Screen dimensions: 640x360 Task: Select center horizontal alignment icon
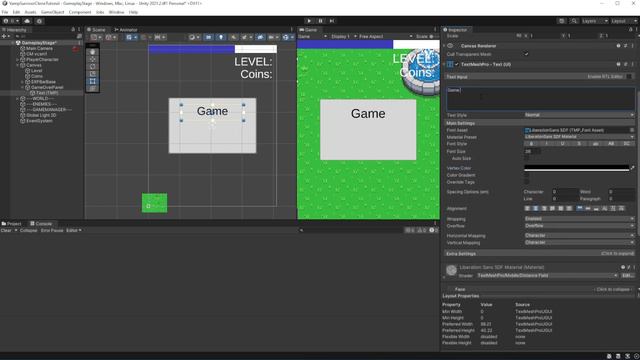(536, 209)
